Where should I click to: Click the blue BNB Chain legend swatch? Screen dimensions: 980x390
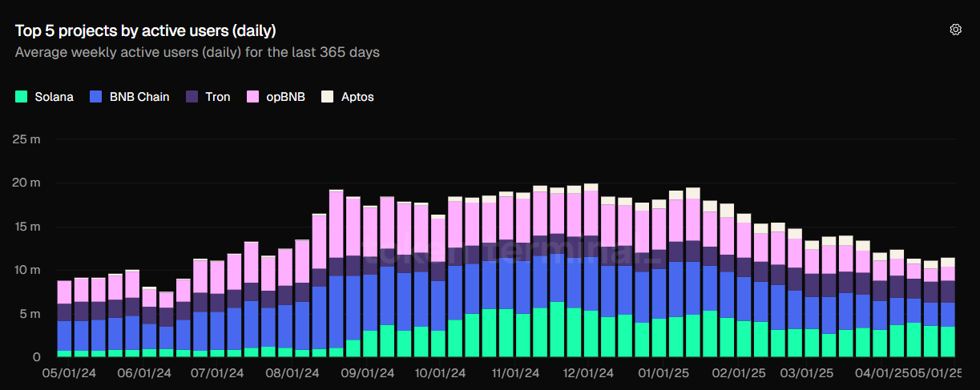pos(97,97)
